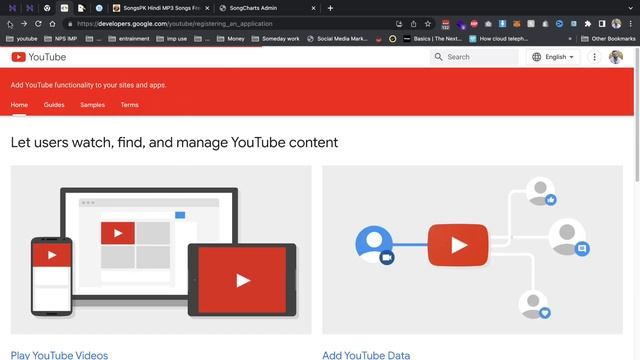
Task: Open the imp use bookmarks folder
Action: coord(171,39)
